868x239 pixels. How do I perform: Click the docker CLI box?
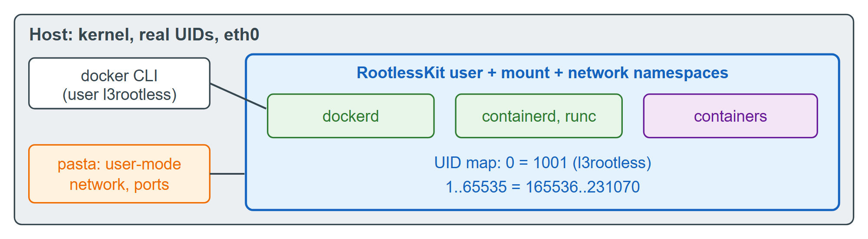point(119,83)
